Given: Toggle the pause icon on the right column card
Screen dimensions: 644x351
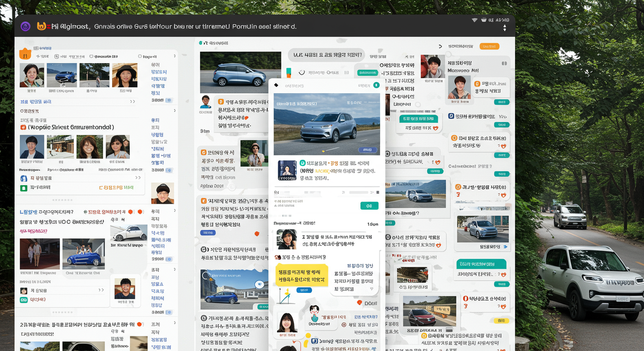Looking at the screenshot, I should pyautogui.click(x=504, y=64).
